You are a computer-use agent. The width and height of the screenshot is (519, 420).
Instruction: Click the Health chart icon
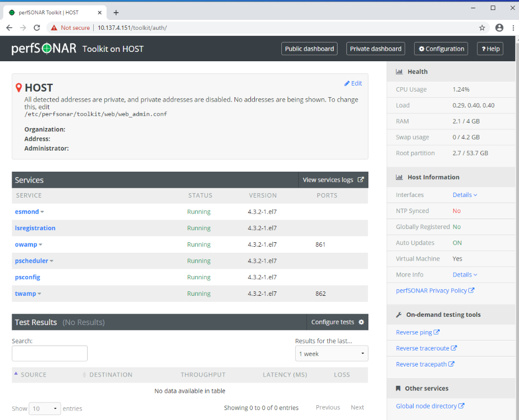click(x=399, y=72)
